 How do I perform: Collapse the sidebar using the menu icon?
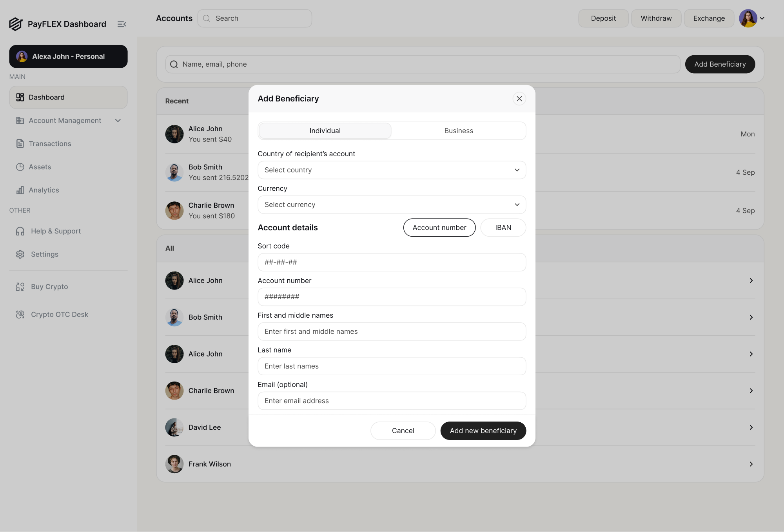[122, 24]
